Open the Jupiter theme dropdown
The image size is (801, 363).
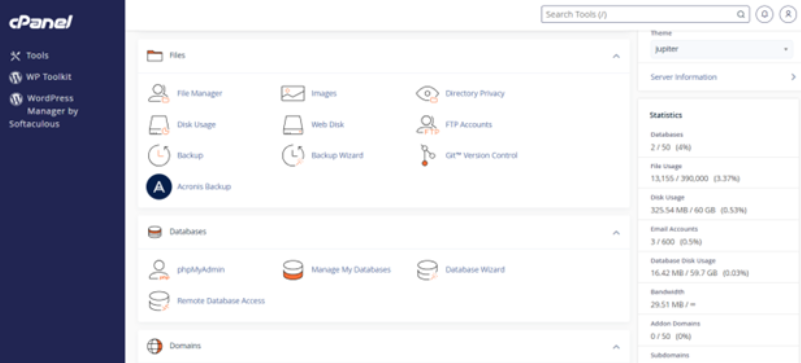[722, 49]
